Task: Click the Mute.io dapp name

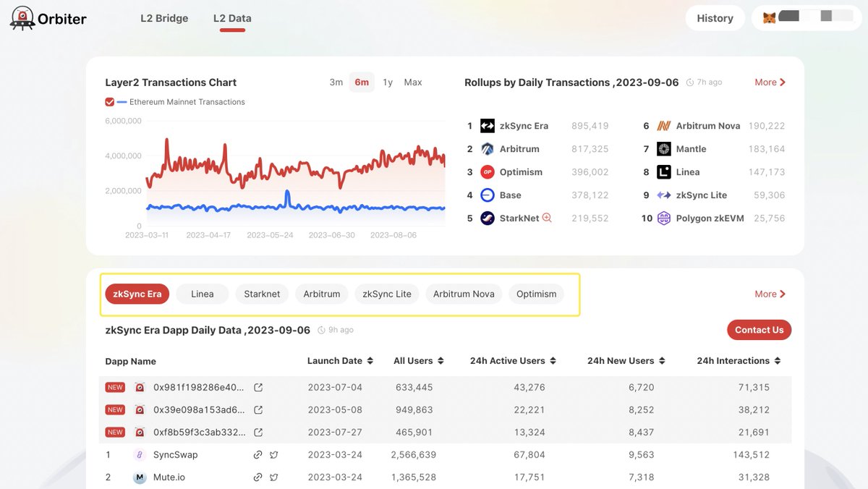Action: click(x=169, y=477)
